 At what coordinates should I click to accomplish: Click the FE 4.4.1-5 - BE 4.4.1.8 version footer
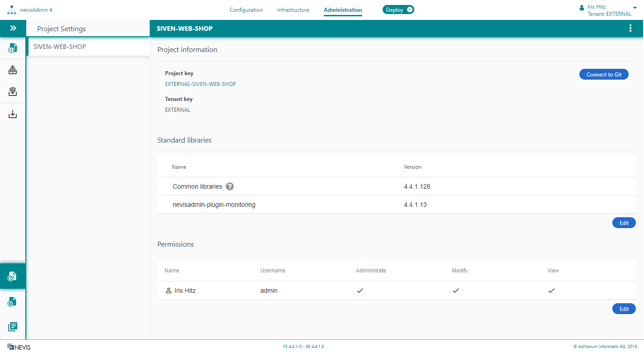click(303, 347)
